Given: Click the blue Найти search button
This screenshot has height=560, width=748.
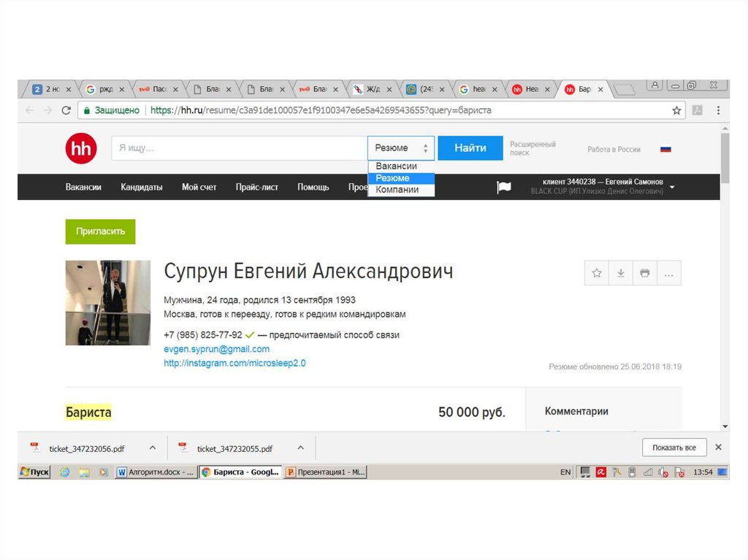Looking at the screenshot, I should point(470,148).
